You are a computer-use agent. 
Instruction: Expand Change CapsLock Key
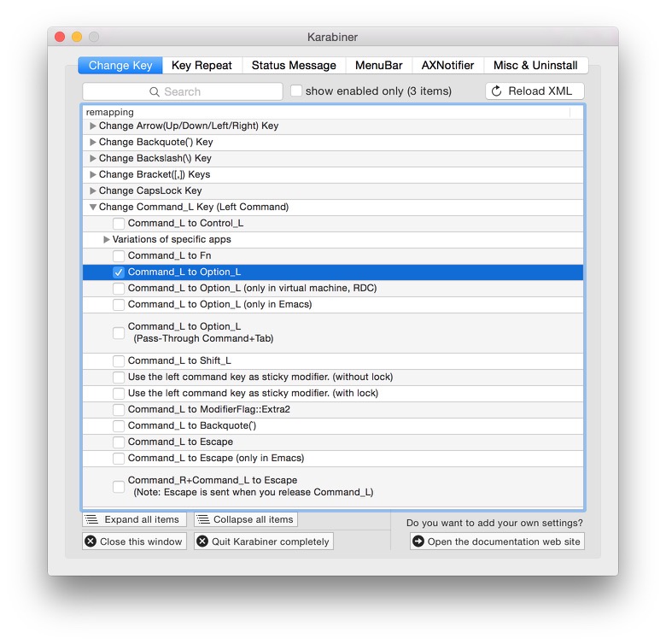pos(92,190)
